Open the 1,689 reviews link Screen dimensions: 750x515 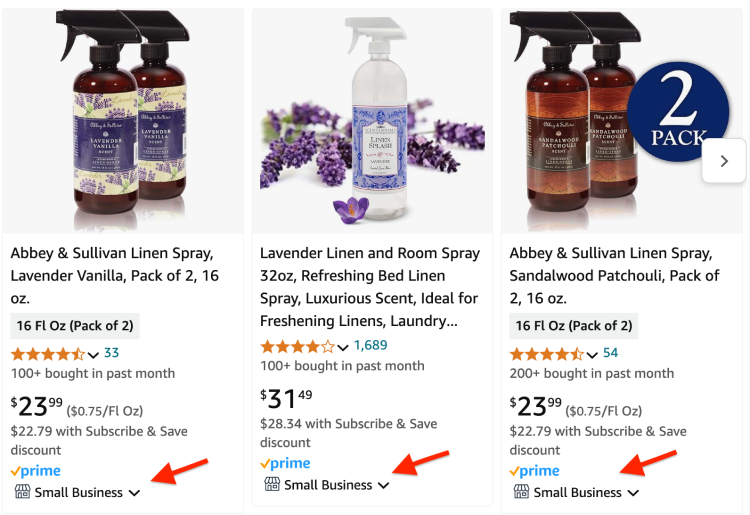click(x=370, y=346)
